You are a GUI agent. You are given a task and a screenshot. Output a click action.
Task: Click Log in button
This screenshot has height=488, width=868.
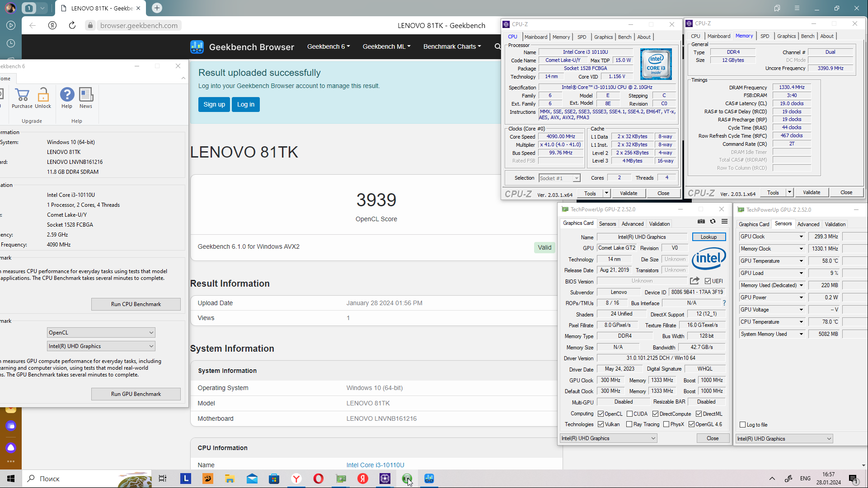(246, 104)
